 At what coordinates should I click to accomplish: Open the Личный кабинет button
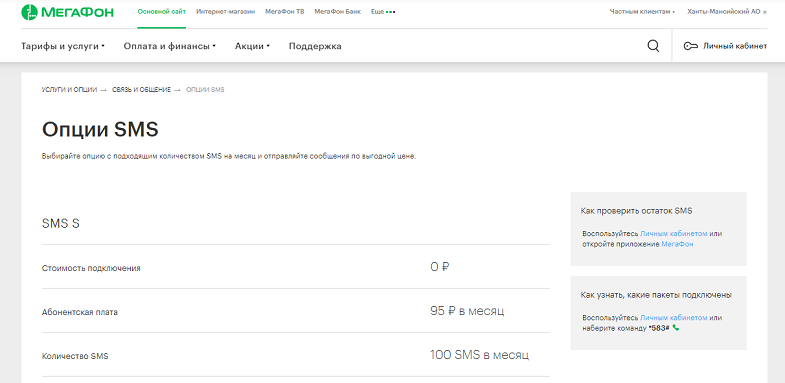click(x=725, y=46)
